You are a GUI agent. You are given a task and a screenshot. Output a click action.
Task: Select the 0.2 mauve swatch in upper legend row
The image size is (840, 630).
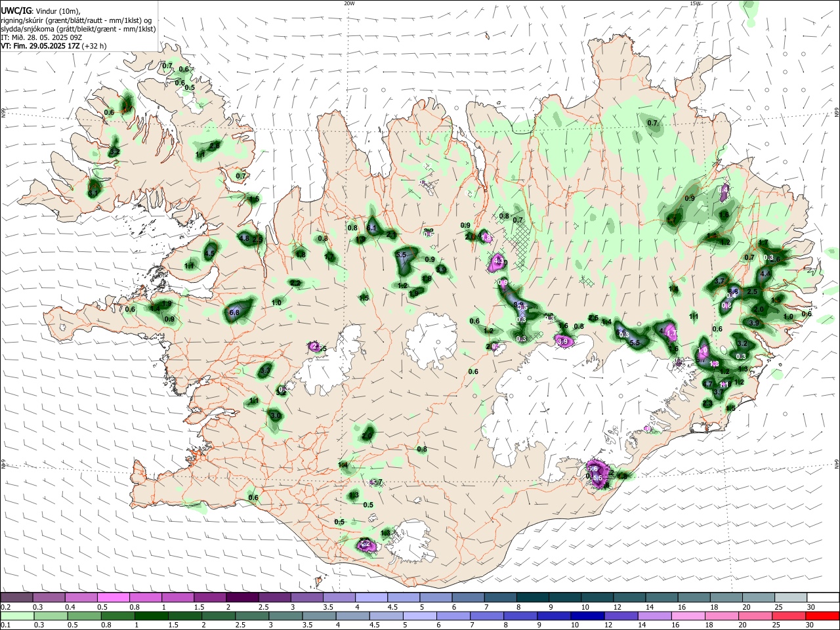coord(16,597)
